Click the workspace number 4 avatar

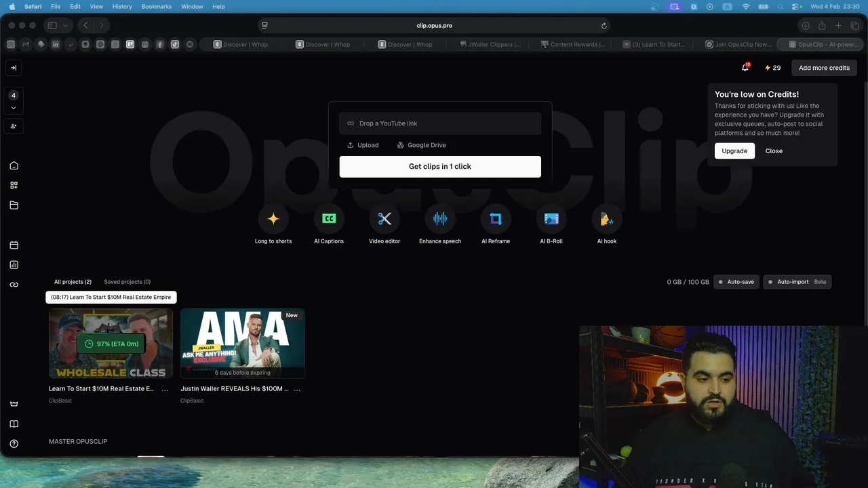(x=14, y=96)
